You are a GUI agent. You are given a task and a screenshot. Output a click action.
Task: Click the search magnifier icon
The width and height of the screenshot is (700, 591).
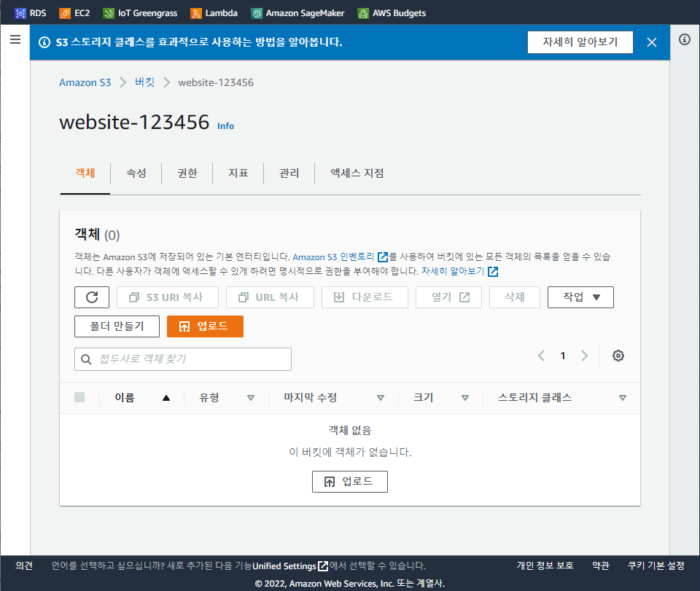pyautogui.click(x=86, y=359)
